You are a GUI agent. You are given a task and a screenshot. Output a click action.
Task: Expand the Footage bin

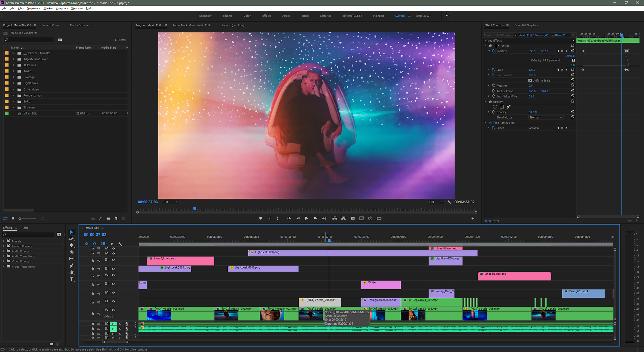click(14, 77)
